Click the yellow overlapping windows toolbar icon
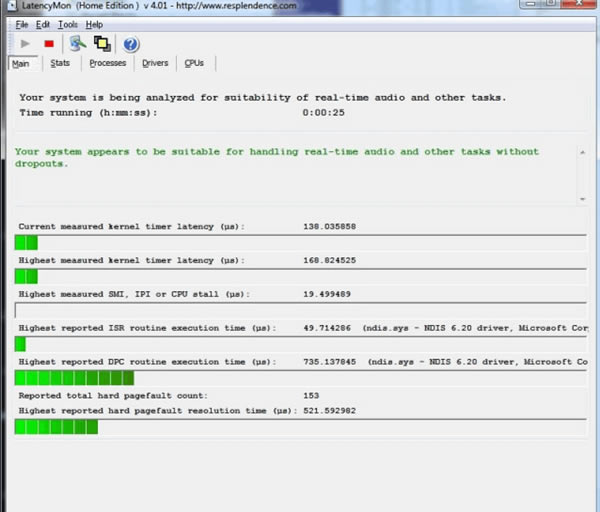This screenshot has height=512, width=600. 101,43
